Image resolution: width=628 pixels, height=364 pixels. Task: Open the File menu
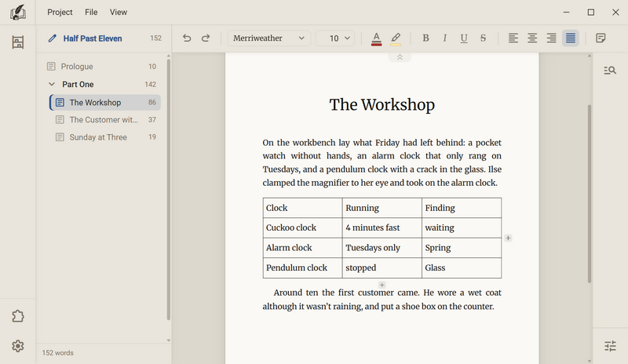[91, 13]
